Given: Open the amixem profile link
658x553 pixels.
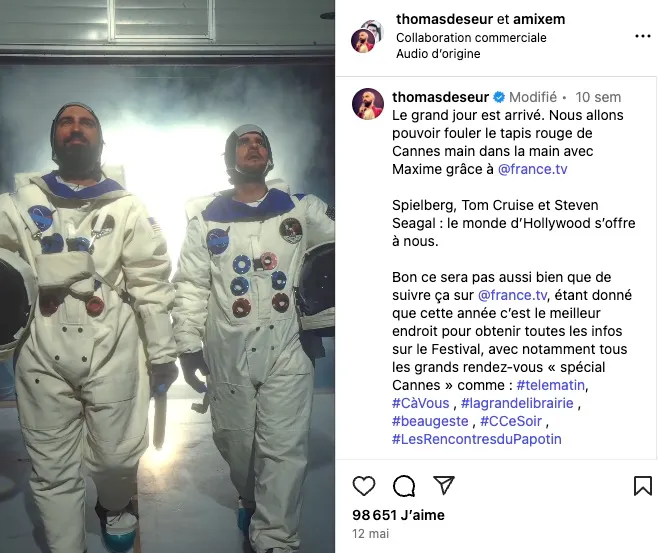Looking at the screenshot, I should pos(539,19).
